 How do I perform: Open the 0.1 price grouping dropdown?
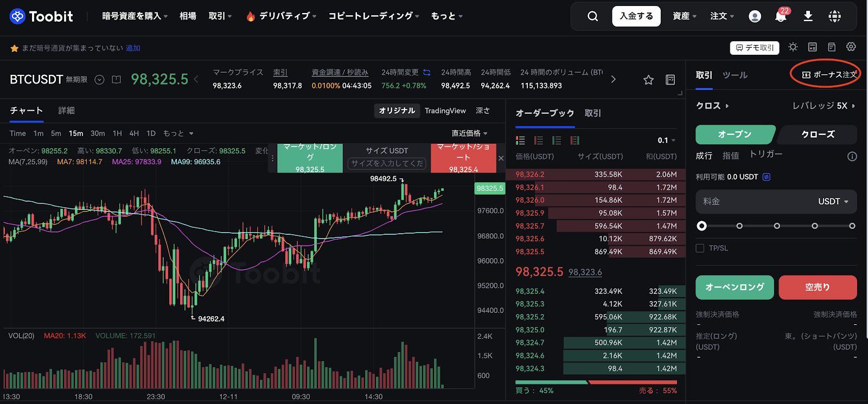tap(667, 140)
